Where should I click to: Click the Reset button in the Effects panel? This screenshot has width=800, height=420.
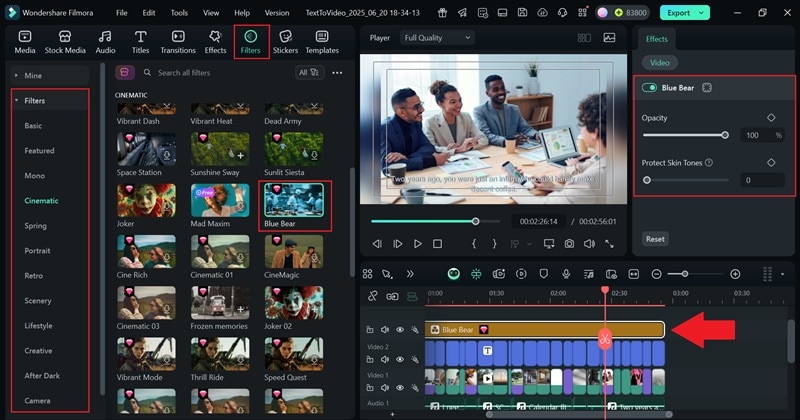click(655, 239)
